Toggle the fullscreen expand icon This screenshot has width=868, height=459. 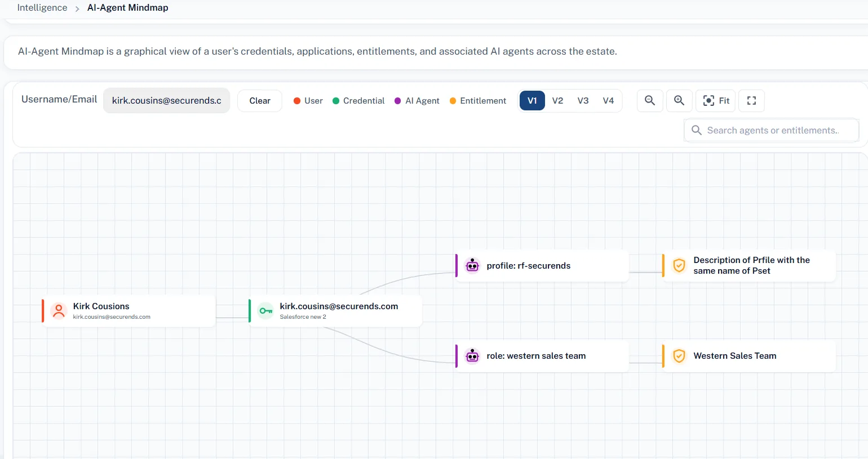(751, 101)
